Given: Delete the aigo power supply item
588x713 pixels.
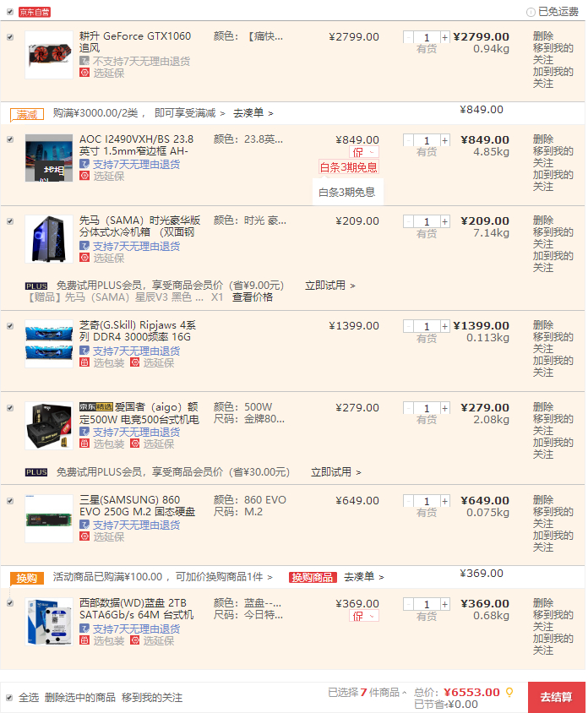Looking at the screenshot, I should click(543, 406).
